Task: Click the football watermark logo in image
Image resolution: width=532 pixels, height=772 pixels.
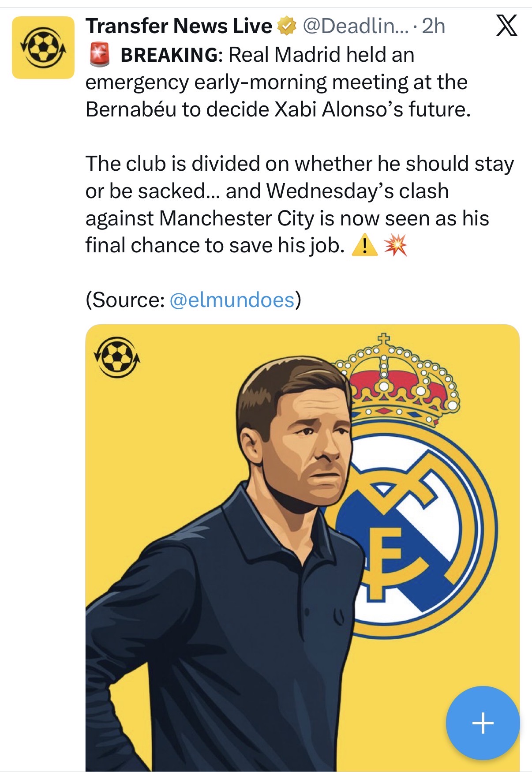Action: (x=117, y=357)
